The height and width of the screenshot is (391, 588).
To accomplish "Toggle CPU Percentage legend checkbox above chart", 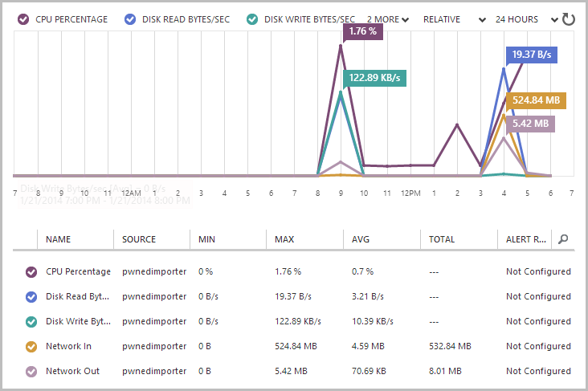I will pos(23,19).
